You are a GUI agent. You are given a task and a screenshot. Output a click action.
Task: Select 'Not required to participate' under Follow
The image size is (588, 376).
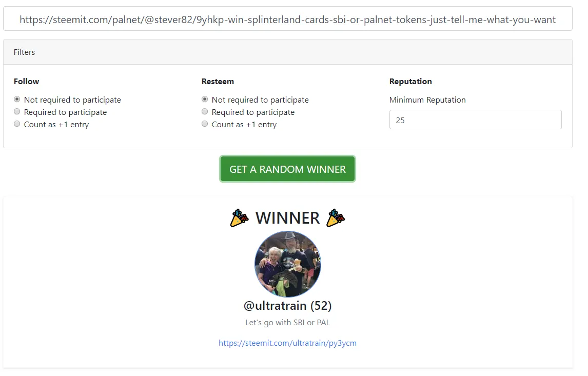click(x=17, y=99)
